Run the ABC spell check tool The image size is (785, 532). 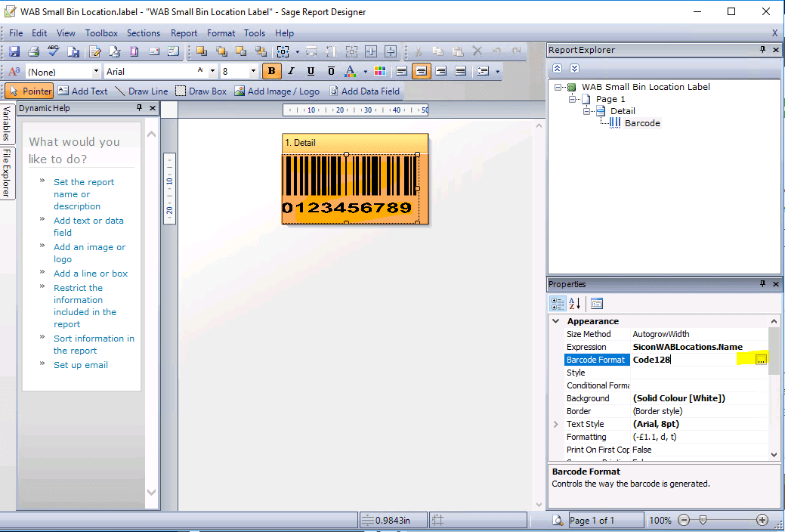coord(53,51)
